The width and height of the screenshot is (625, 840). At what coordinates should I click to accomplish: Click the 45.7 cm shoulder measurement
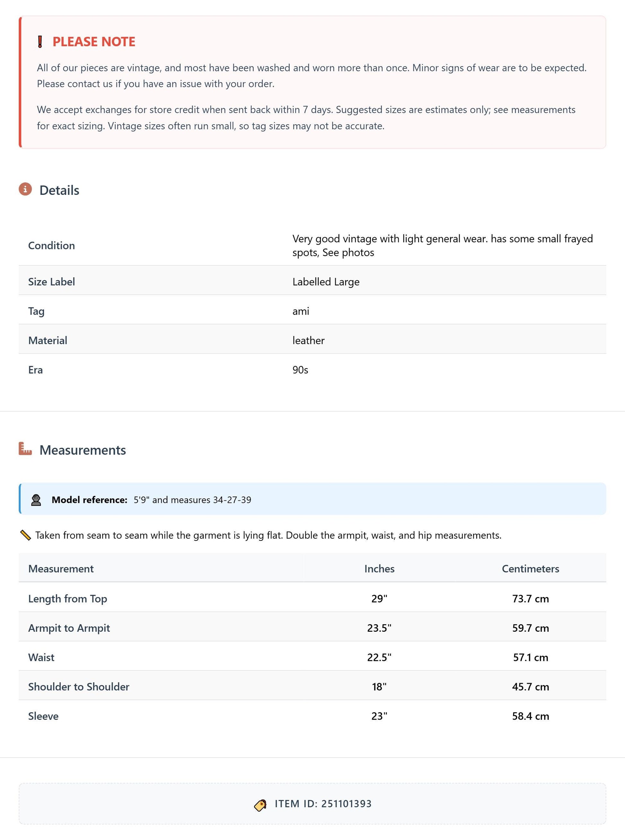coord(531,687)
